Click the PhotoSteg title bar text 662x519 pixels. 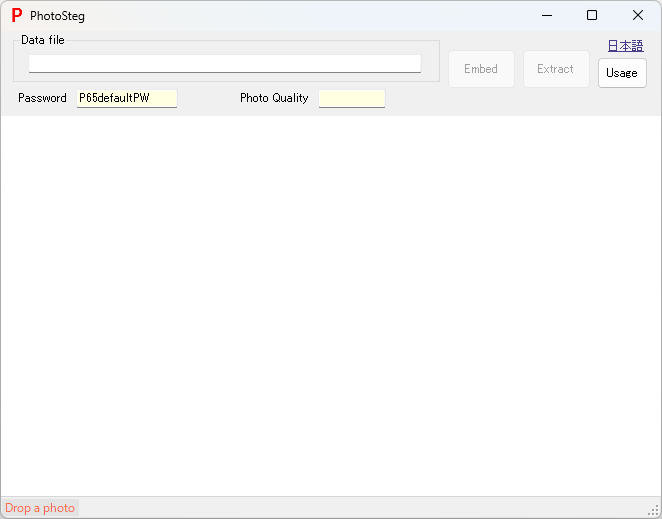[x=57, y=16]
